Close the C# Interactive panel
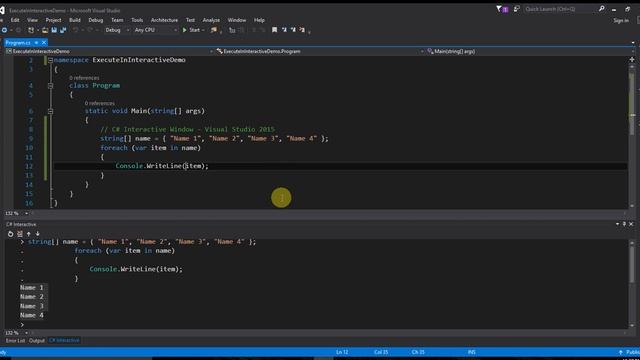The width and height of the screenshot is (640, 360). click(631, 224)
